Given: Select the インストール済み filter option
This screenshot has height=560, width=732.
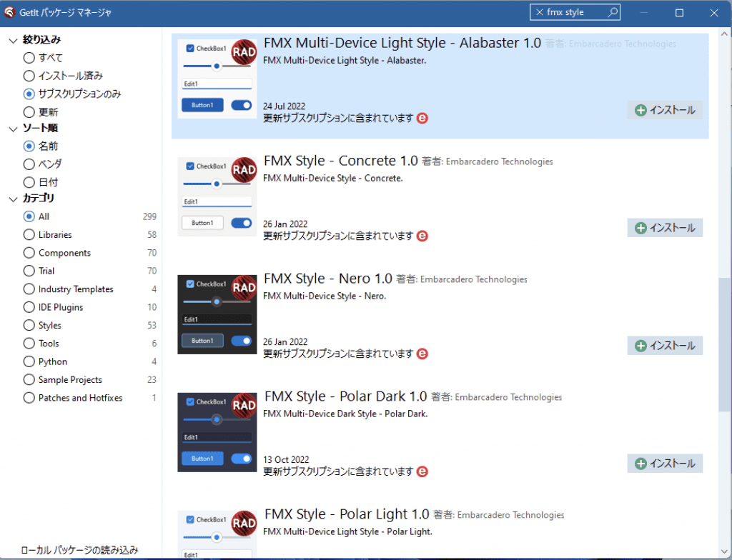Looking at the screenshot, I should 63,76.
